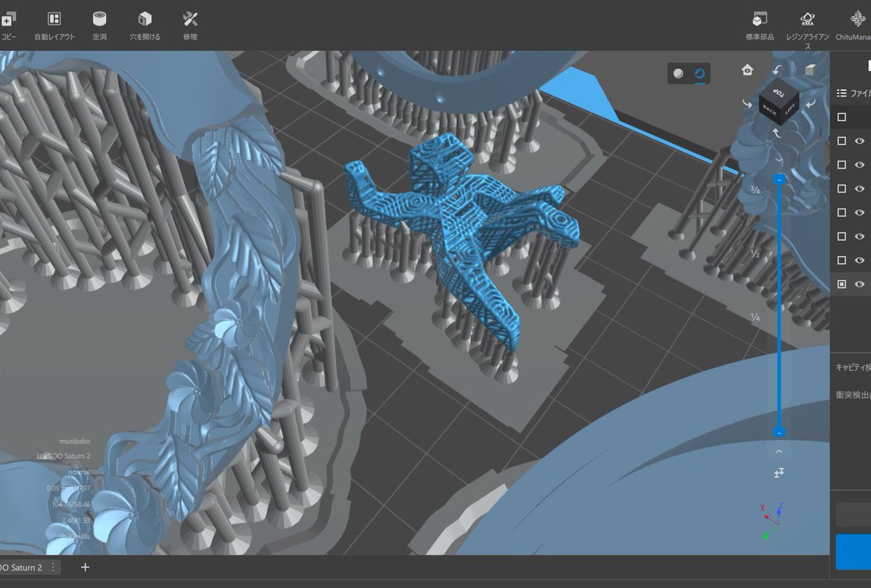Reset view with the home icon
This screenshot has height=588, width=871.
pyautogui.click(x=747, y=70)
